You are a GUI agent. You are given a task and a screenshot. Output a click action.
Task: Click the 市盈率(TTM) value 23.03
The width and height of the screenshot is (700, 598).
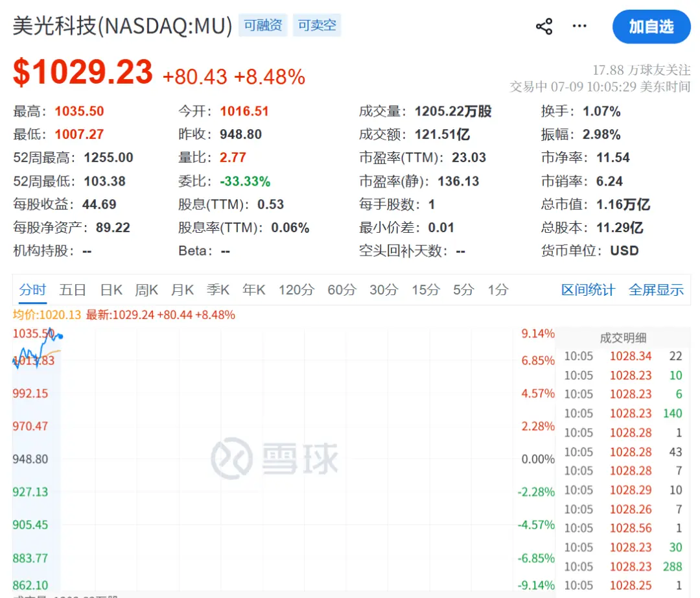tap(469, 158)
